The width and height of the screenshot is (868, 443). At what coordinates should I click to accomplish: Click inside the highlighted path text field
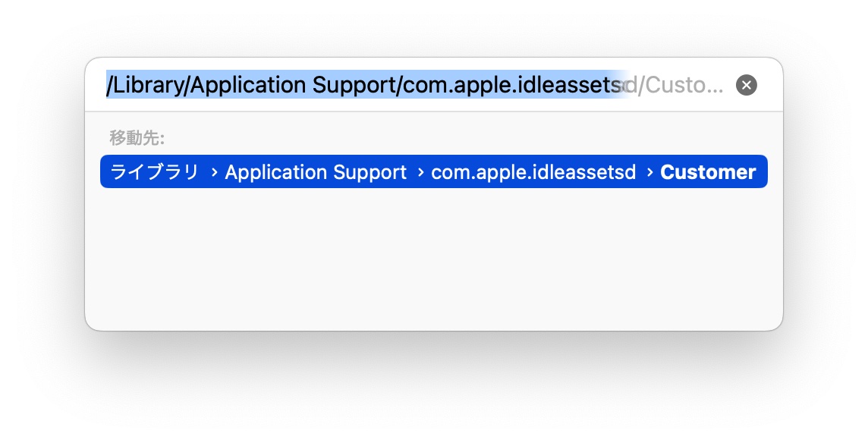coord(414,85)
